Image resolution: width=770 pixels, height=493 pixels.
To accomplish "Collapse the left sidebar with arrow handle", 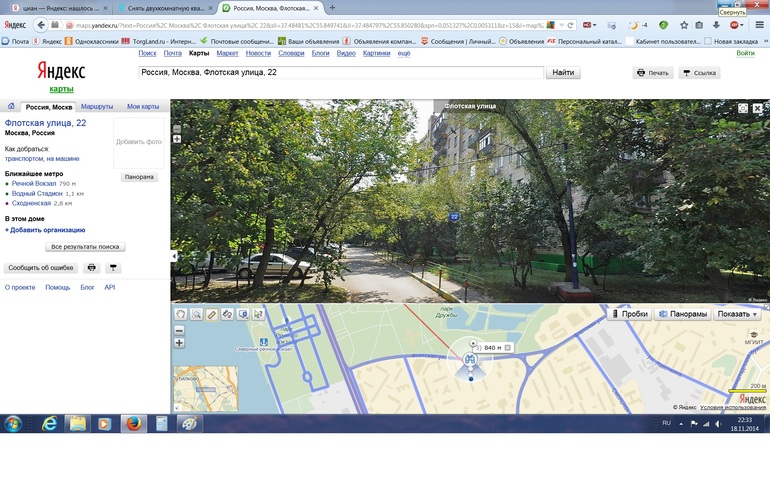I will [174, 257].
